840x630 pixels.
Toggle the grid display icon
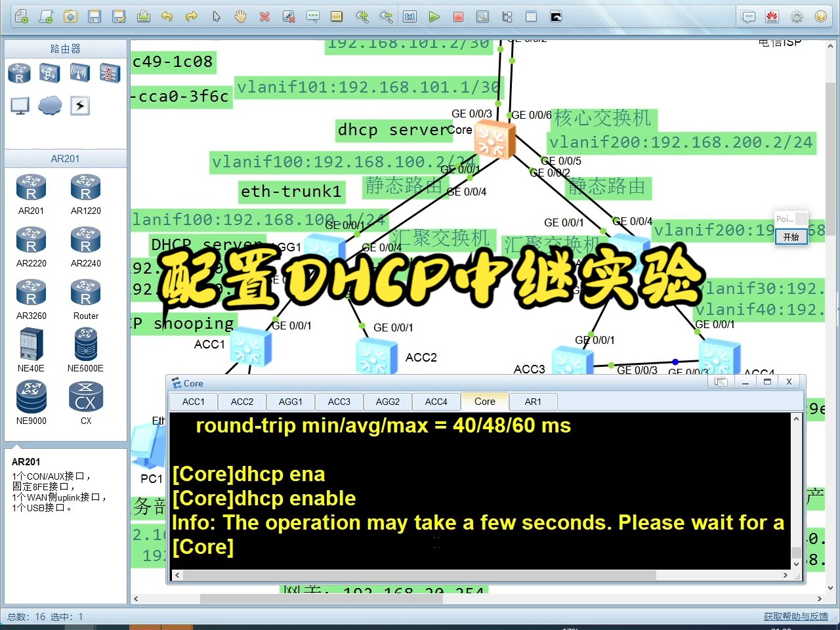coord(532,16)
